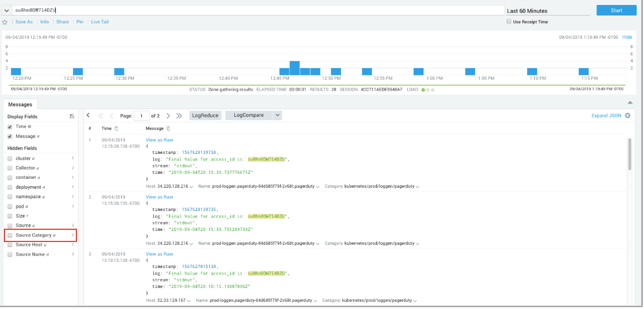Image resolution: width=644 pixels, height=309 pixels.
Task: Open the Live Tail option
Action: (100, 22)
